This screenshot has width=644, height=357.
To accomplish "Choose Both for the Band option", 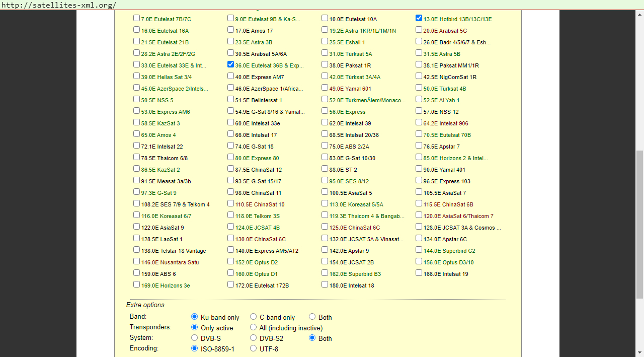I will pyautogui.click(x=312, y=317).
